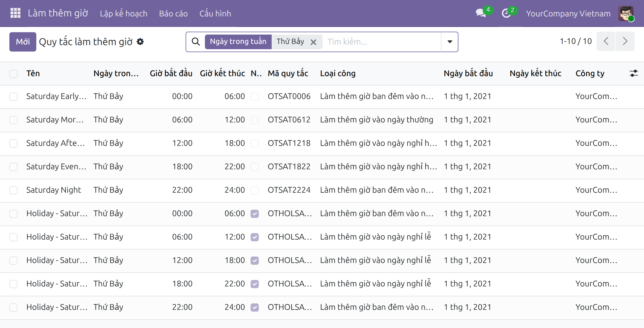The height and width of the screenshot is (328, 644).
Task: Toggle holiday checkbox for OTSAT0612 row
Action: coord(255,120)
